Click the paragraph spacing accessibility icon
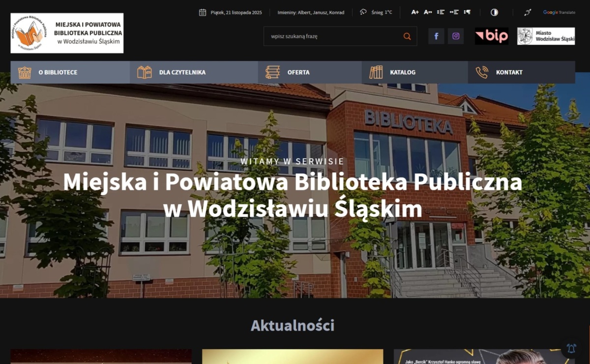The image size is (590, 364). (467, 12)
